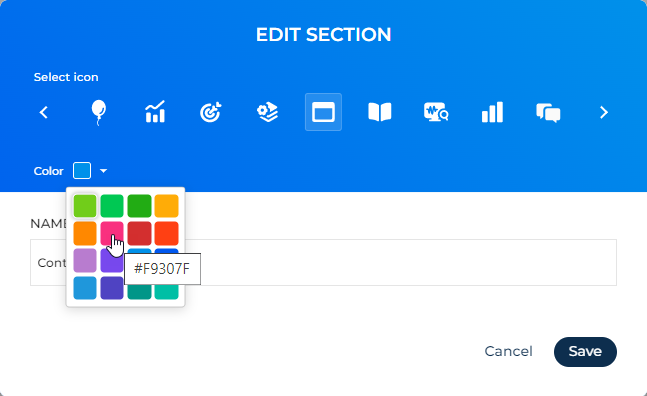Click Cancel to discard changes

coord(508,351)
